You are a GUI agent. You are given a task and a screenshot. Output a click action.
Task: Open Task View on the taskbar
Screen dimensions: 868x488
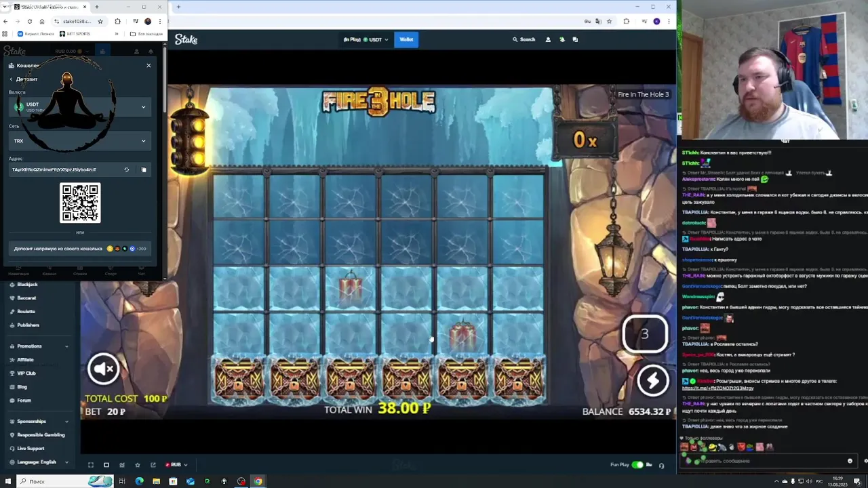[122, 481]
